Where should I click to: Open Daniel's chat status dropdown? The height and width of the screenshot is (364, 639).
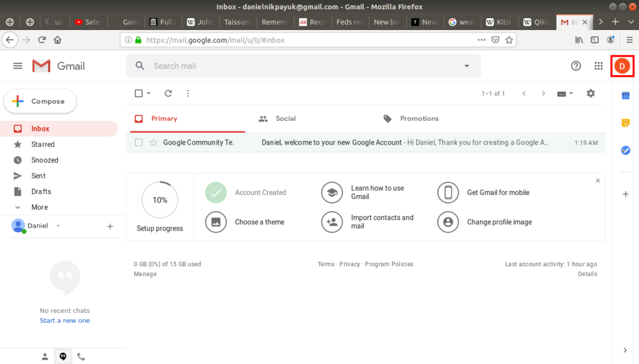pos(58,226)
